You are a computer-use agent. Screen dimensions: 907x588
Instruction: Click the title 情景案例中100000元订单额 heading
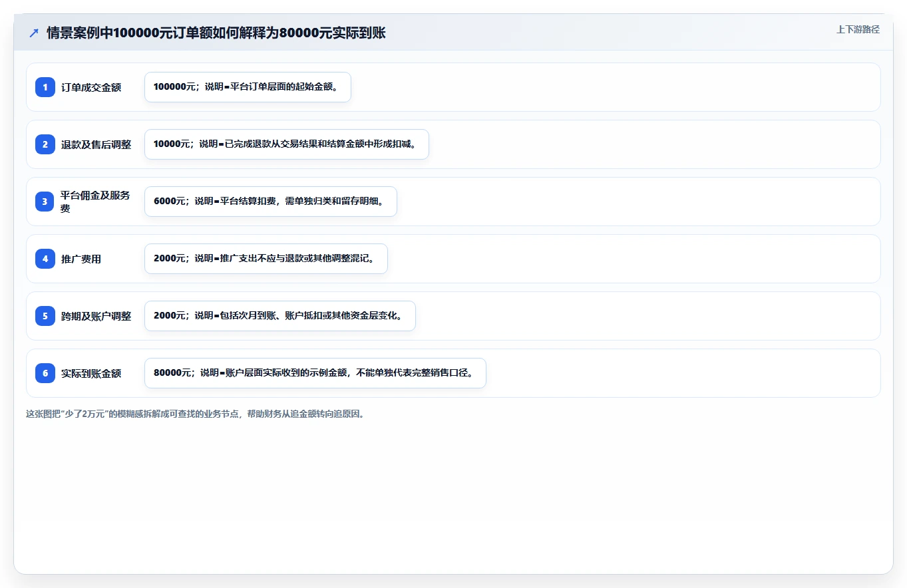pyautogui.click(x=216, y=33)
